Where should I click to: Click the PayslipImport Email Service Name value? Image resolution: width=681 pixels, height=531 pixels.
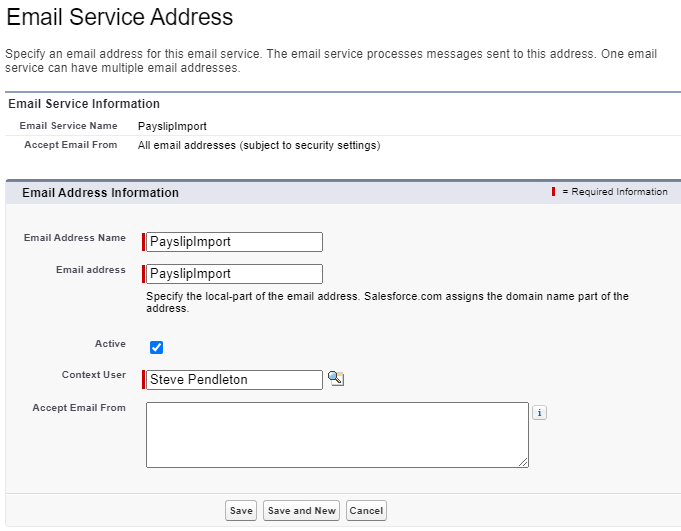pyautogui.click(x=172, y=126)
